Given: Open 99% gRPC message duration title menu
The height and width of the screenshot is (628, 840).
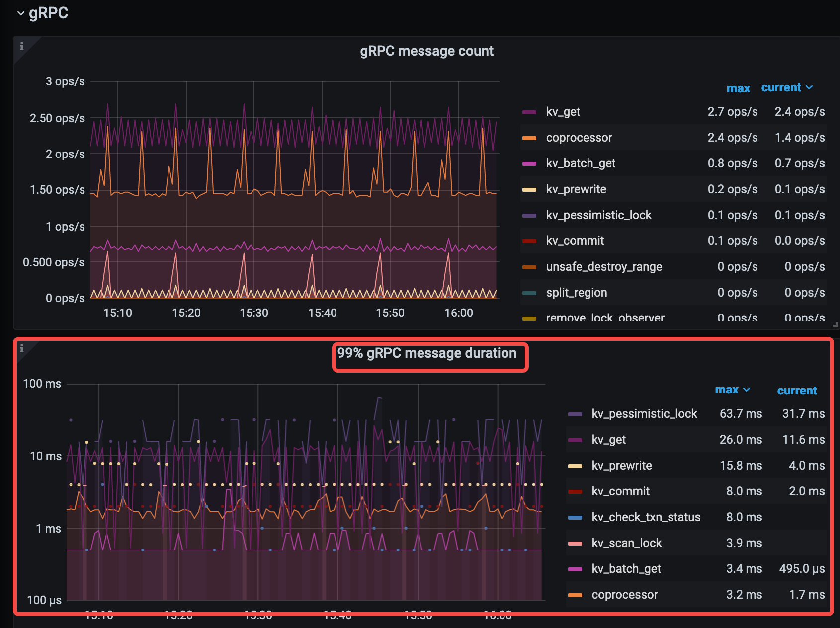Looking at the screenshot, I should 426,353.
